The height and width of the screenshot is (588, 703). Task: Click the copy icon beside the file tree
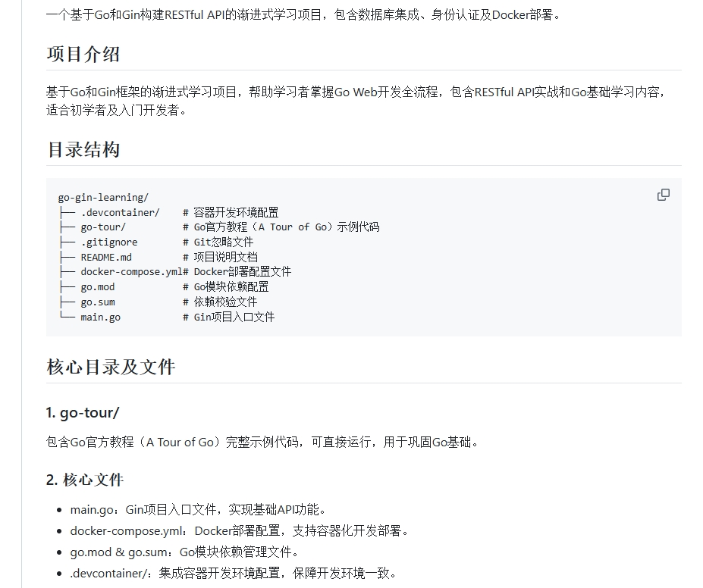click(x=664, y=195)
